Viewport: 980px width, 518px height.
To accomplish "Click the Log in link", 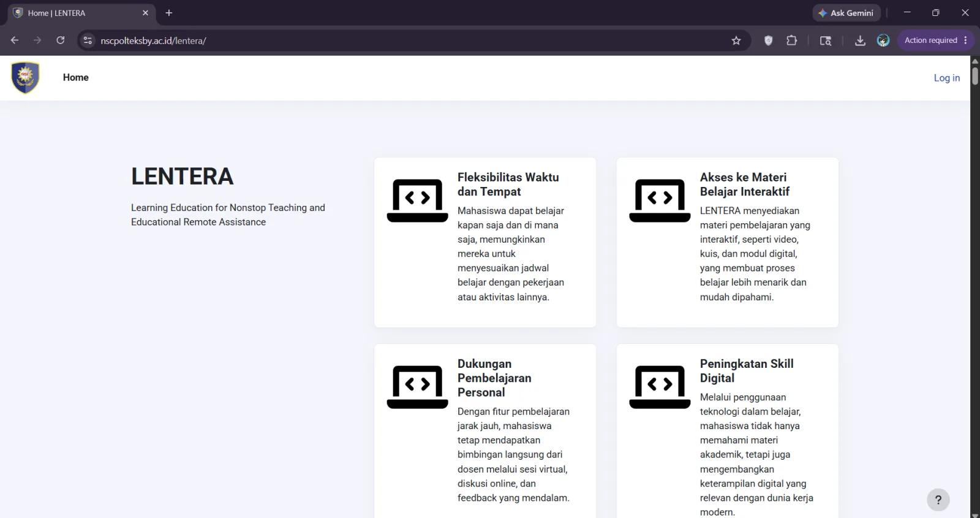I will pos(946,78).
